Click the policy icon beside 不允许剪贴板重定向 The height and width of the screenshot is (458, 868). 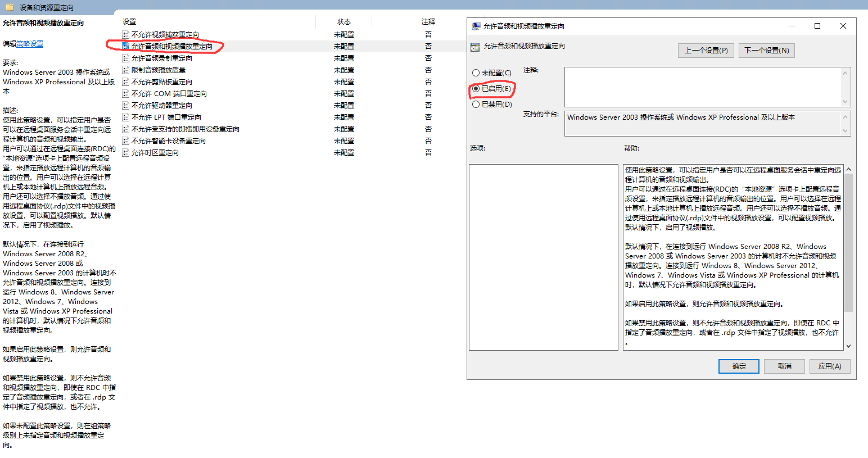(x=126, y=82)
